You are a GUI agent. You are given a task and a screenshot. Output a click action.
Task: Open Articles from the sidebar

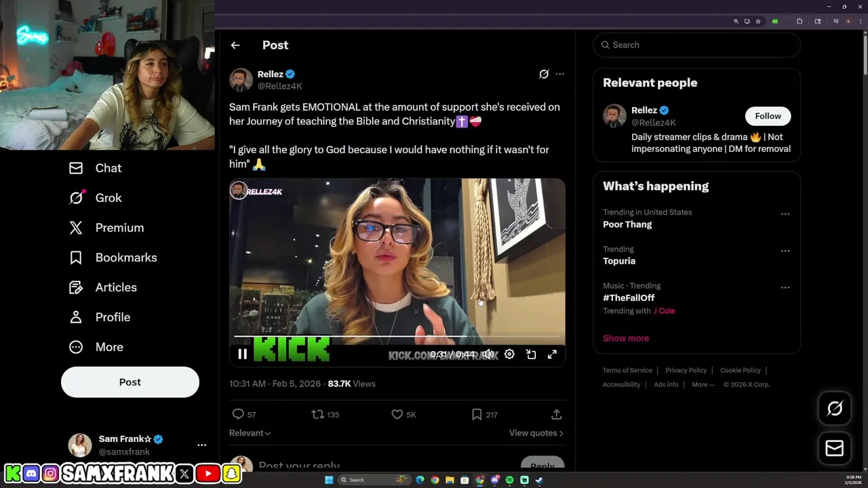(x=102, y=287)
